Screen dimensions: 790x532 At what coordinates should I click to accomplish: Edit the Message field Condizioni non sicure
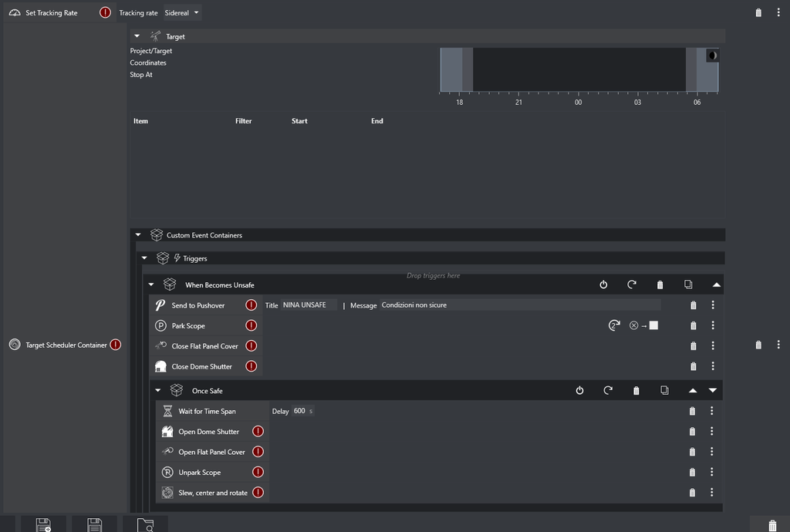point(520,305)
